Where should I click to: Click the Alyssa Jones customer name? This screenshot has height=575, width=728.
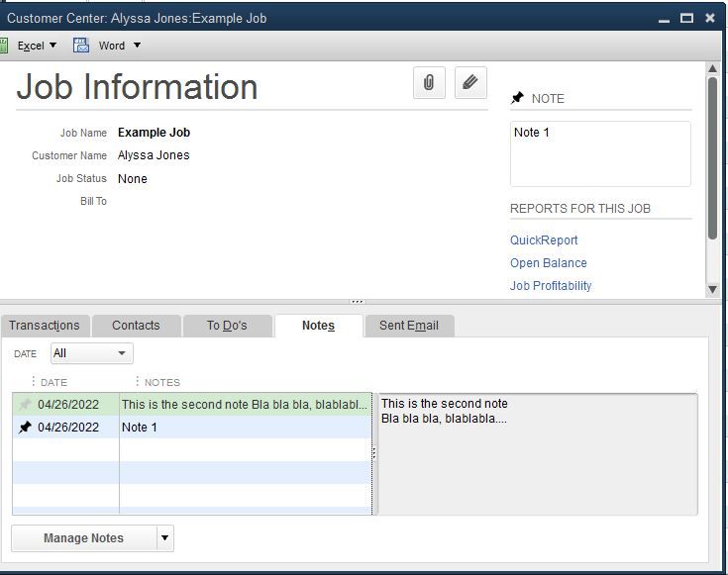coord(154,155)
